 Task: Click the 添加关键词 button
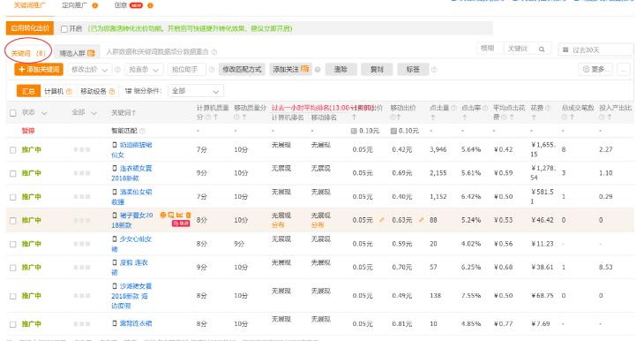39,70
